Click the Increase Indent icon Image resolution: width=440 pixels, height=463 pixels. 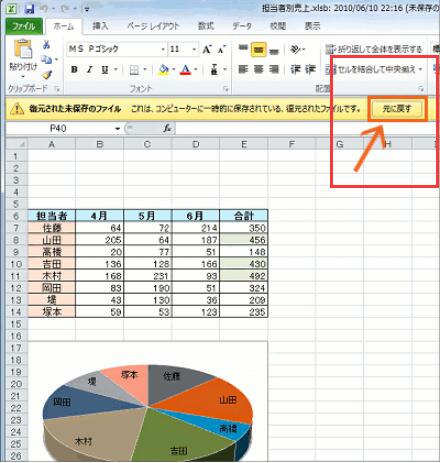(x=310, y=69)
